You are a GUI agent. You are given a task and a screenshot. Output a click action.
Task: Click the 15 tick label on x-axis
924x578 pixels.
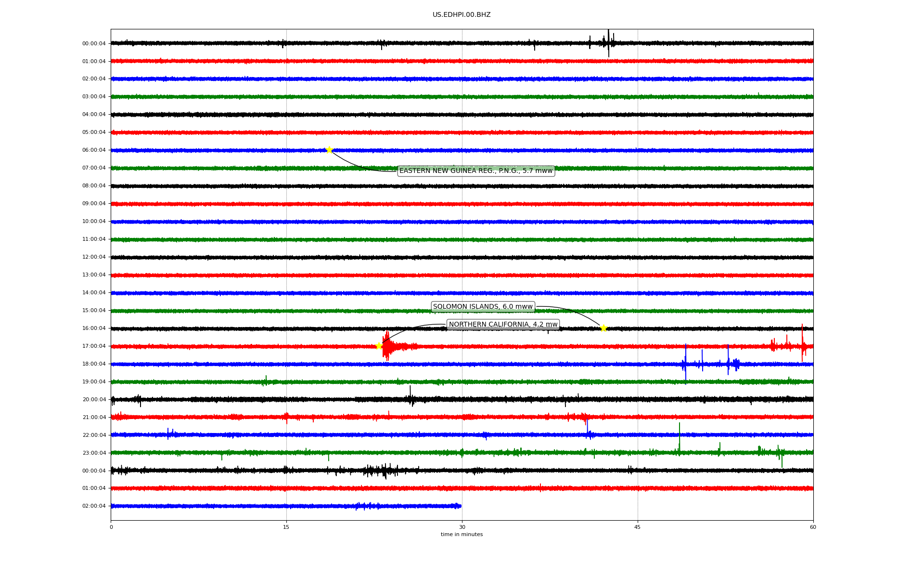point(286,527)
